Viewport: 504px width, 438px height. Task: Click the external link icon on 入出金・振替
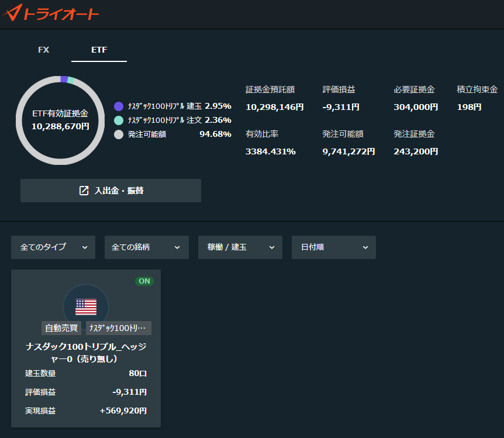point(84,191)
